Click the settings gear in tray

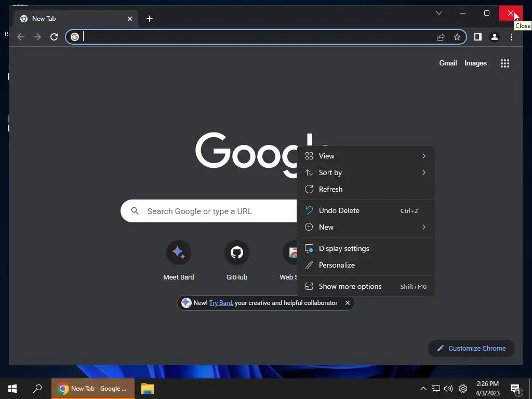tap(463, 389)
